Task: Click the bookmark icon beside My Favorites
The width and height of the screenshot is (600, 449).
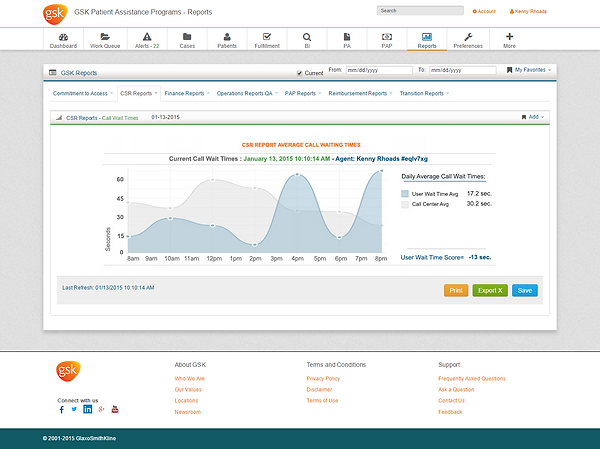Action: point(509,70)
